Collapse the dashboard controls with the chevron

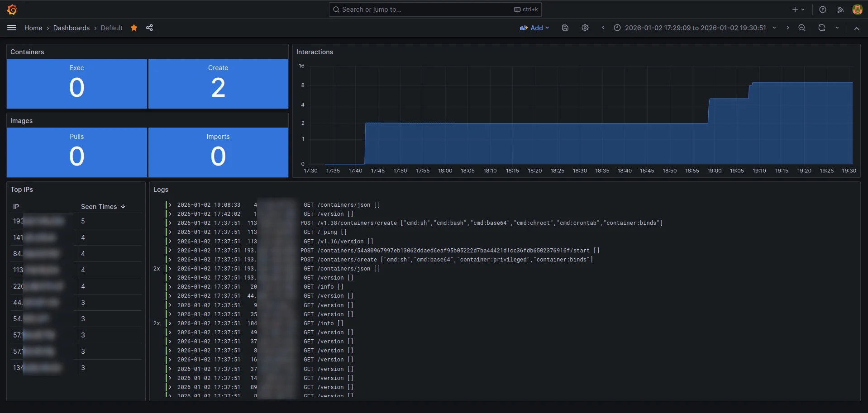coord(856,28)
